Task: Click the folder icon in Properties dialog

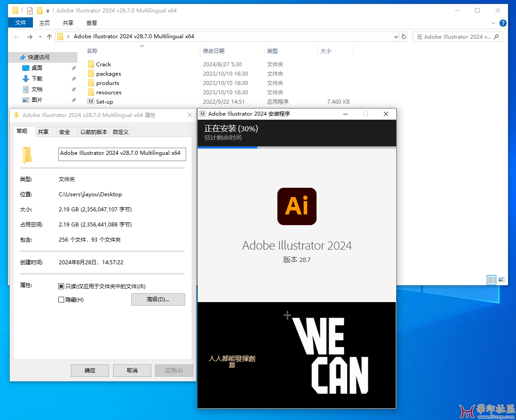Action: point(27,155)
